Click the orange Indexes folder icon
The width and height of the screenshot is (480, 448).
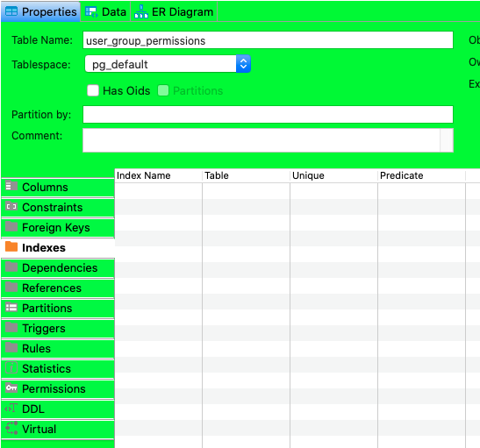(11, 246)
